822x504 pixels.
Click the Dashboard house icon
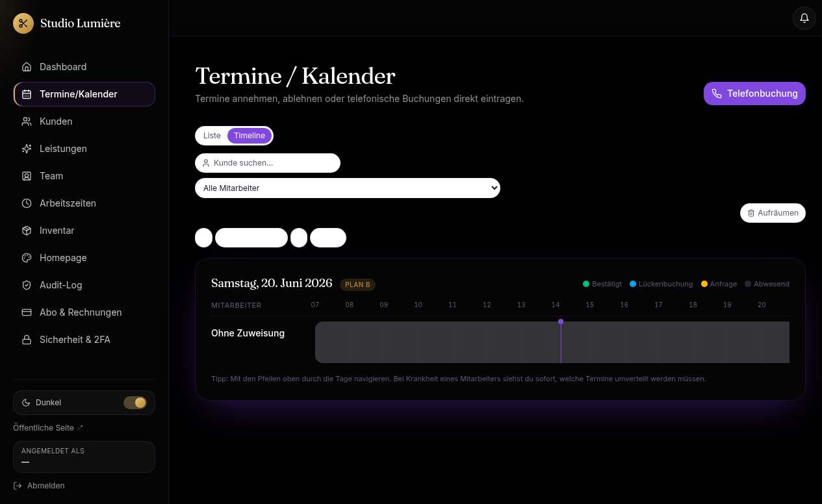click(27, 67)
